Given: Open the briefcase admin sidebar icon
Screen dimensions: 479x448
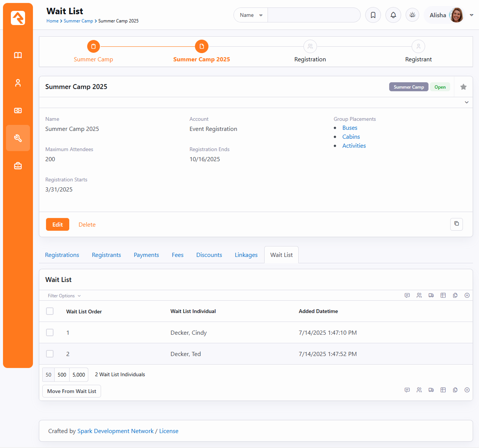Looking at the screenshot, I should [x=18, y=166].
